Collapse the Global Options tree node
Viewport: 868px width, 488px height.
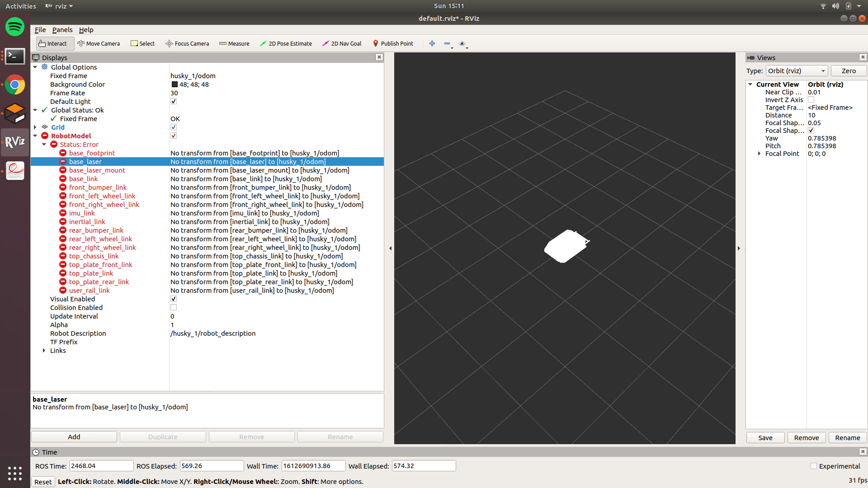(35, 67)
